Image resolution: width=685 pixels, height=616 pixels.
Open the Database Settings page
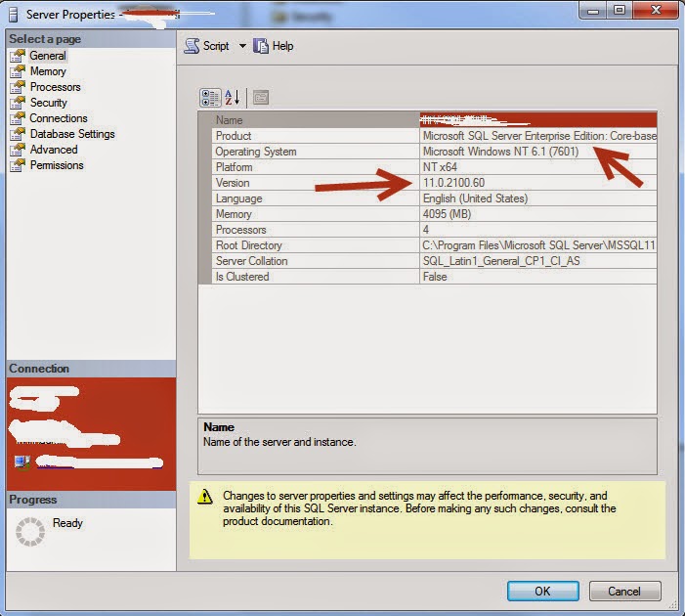[x=72, y=134]
